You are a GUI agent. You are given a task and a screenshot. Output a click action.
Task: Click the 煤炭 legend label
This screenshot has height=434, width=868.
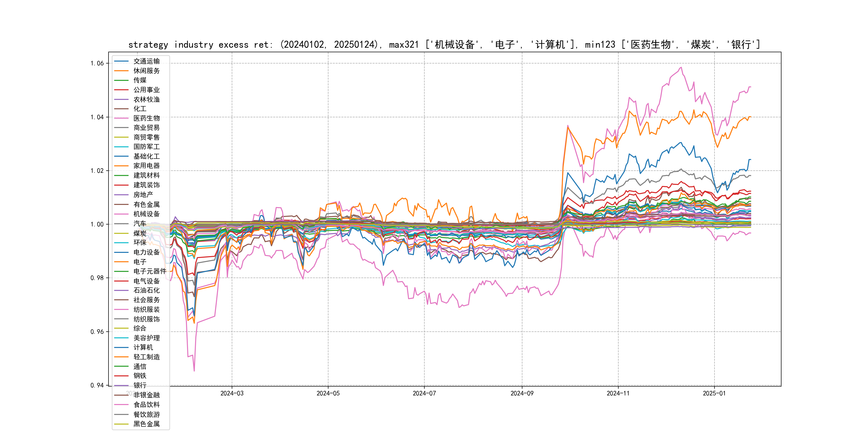click(x=140, y=233)
